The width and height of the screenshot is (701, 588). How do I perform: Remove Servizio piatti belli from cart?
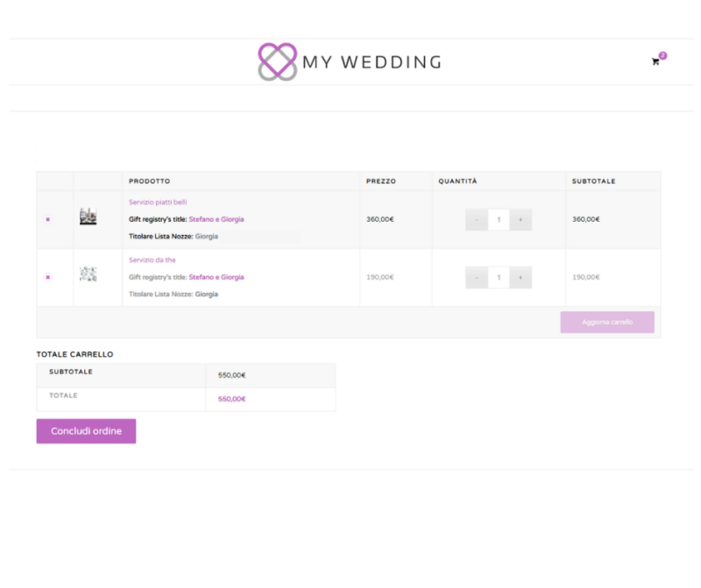pos(47,219)
